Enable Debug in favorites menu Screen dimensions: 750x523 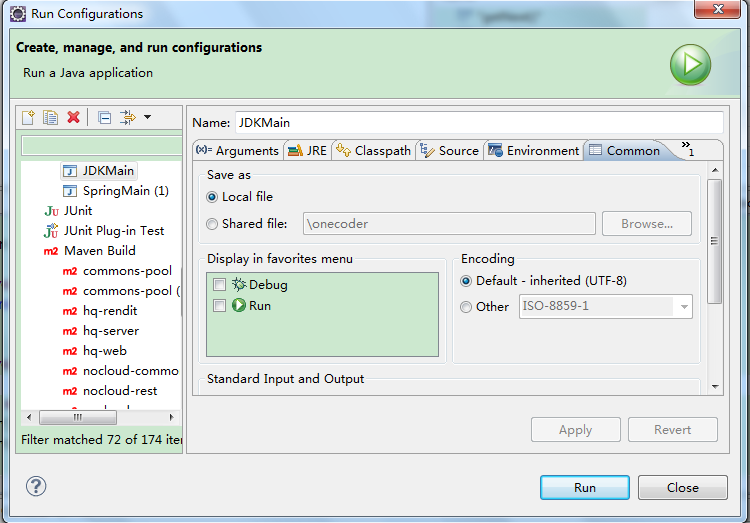coord(220,285)
